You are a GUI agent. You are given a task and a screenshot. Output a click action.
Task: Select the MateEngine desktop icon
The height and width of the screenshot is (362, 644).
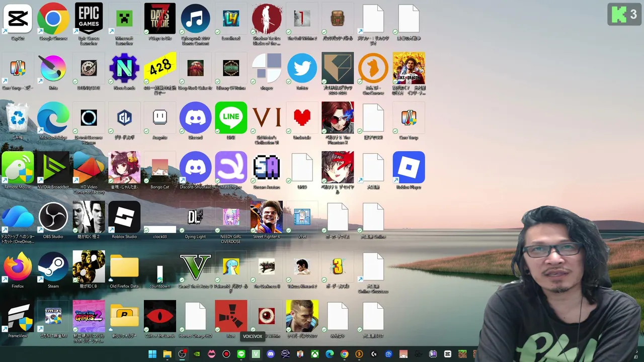pyautogui.click(x=231, y=167)
